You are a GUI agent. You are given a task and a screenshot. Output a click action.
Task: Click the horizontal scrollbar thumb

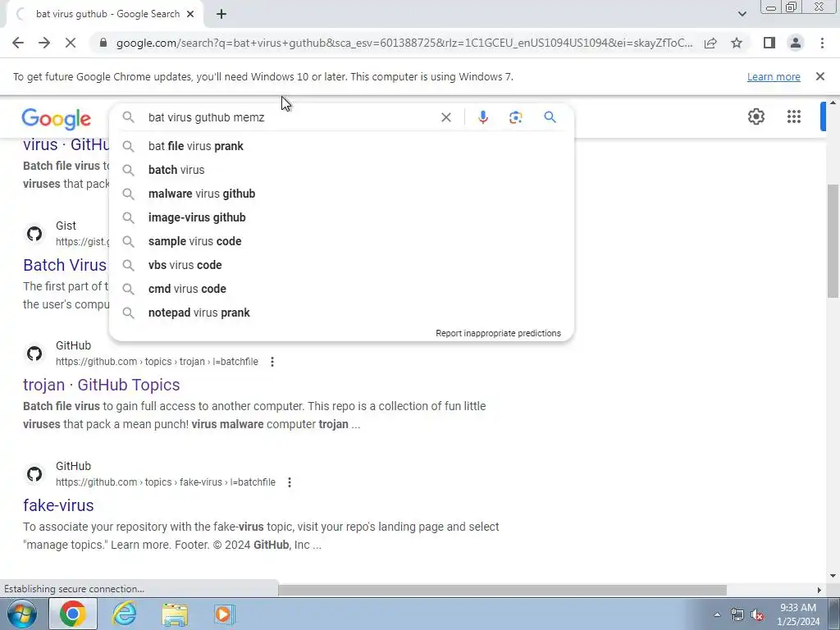click(502, 590)
